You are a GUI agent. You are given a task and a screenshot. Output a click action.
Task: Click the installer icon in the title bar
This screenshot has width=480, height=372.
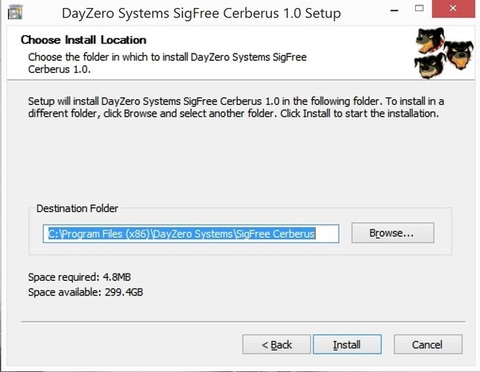coord(15,12)
